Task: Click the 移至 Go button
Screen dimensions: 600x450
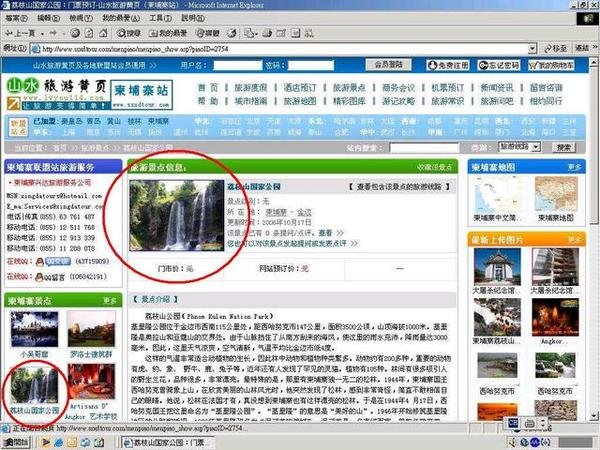Action: point(556,49)
